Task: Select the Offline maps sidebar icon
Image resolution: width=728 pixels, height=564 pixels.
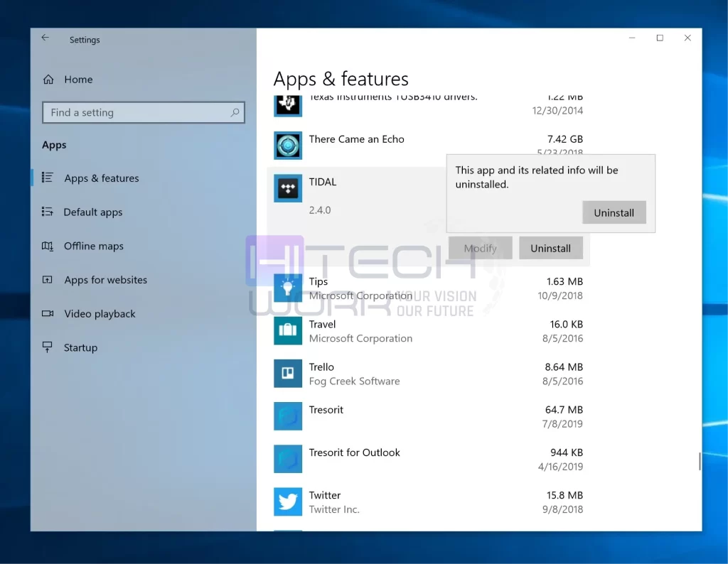Action: click(48, 246)
